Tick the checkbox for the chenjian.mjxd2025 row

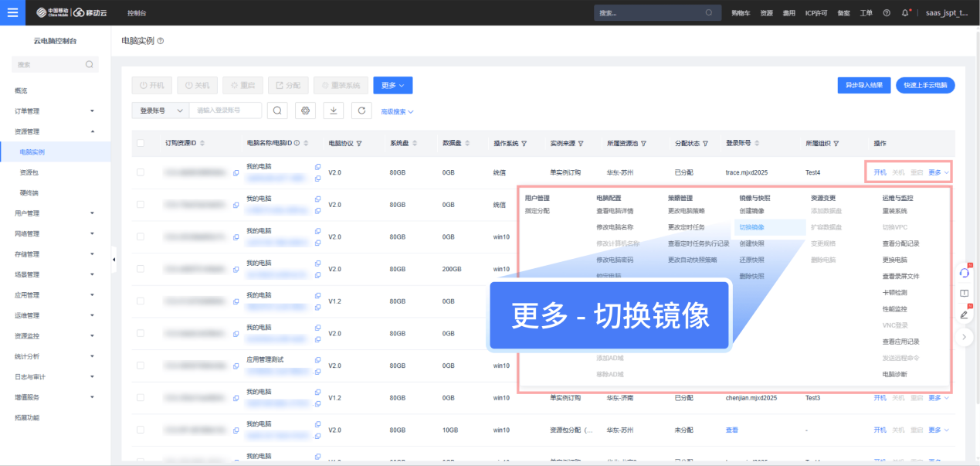tap(141, 398)
